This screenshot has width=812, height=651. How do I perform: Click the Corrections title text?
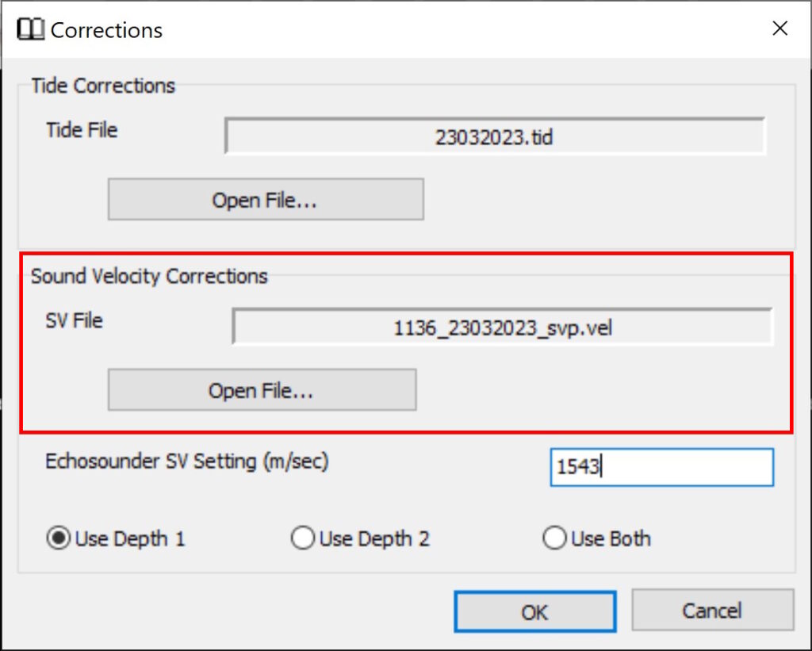(x=106, y=30)
